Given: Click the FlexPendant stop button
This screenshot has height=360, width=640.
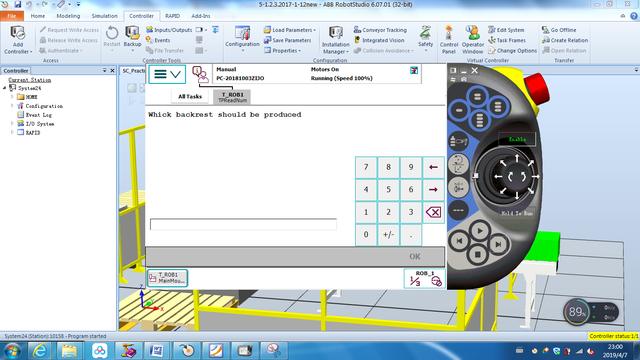Looking at the screenshot, I should pyautogui.click(x=478, y=255).
